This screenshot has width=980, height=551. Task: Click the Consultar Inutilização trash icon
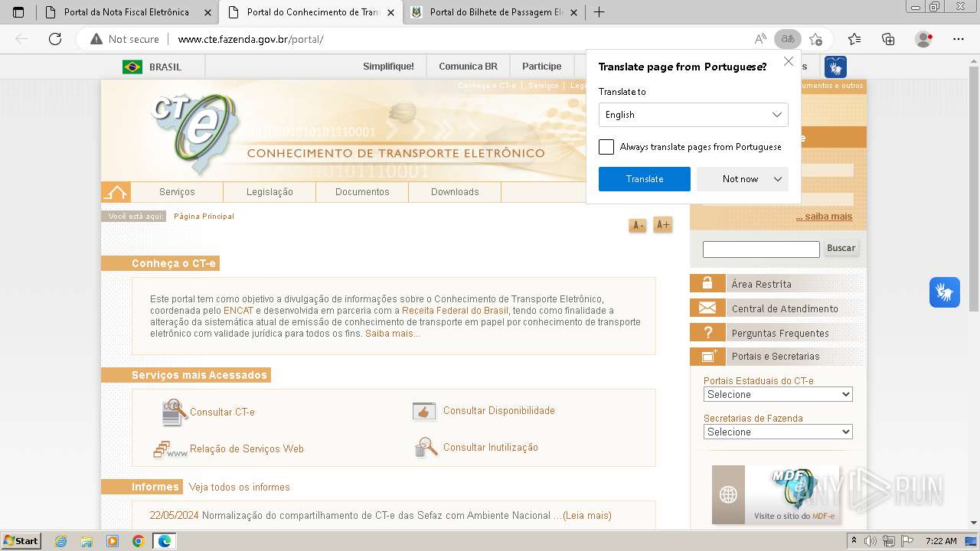[426, 448]
